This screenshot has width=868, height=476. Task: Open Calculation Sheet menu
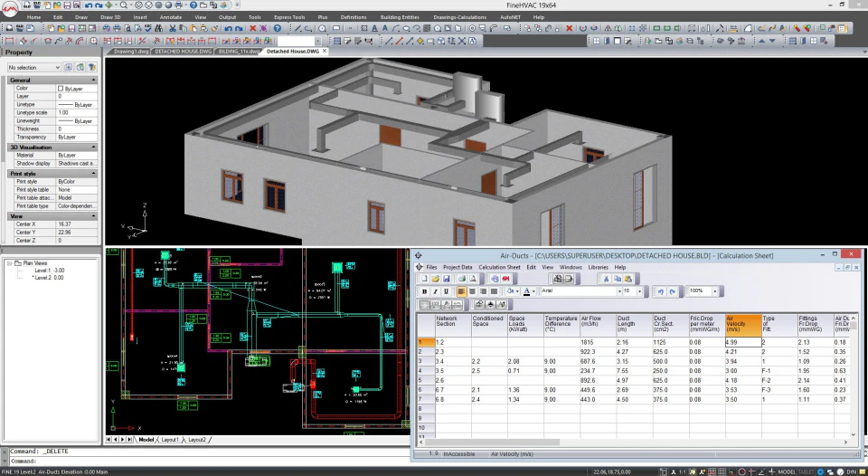tap(499, 267)
